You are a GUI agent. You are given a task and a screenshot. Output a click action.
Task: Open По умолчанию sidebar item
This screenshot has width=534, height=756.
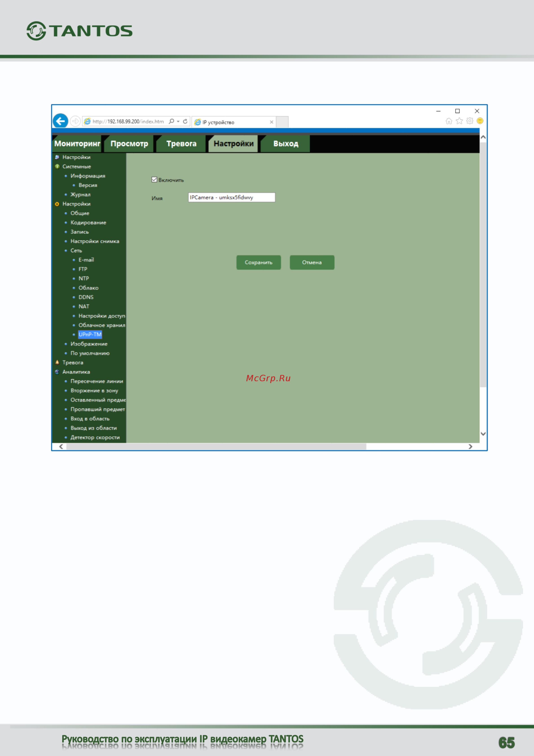pos(90,353)
